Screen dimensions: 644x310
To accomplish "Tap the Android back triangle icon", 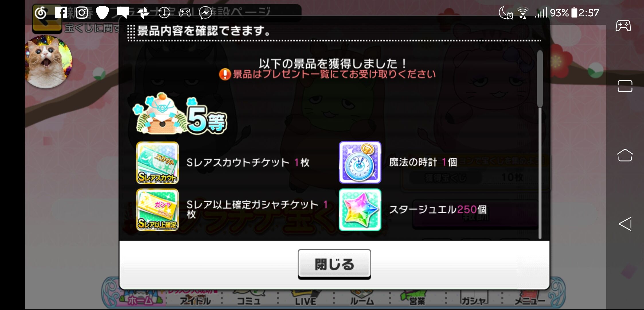I will pyautogui.click(x=625, y=224).
